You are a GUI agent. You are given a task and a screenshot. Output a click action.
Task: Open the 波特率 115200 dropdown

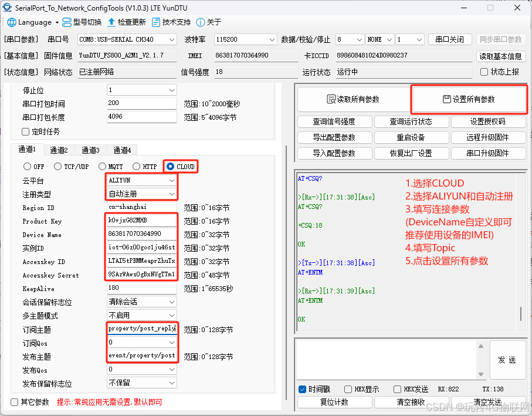(x=245, y=40)
